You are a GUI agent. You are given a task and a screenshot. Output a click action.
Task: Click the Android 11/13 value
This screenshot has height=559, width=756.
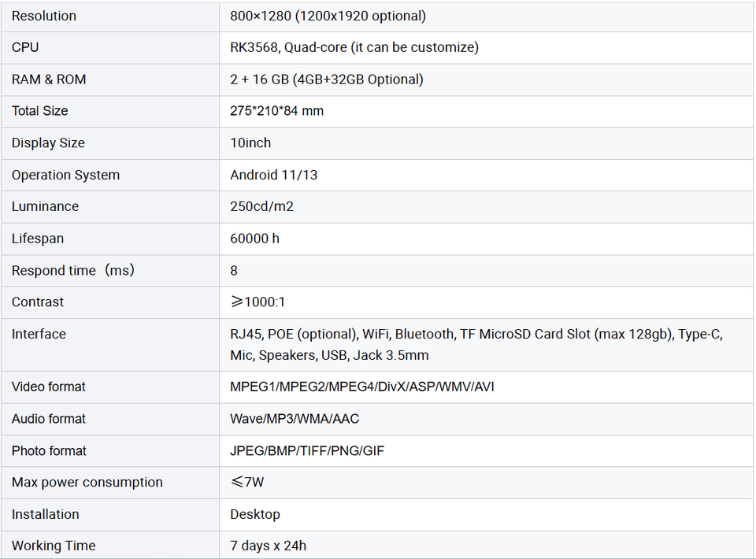point(273,175)
